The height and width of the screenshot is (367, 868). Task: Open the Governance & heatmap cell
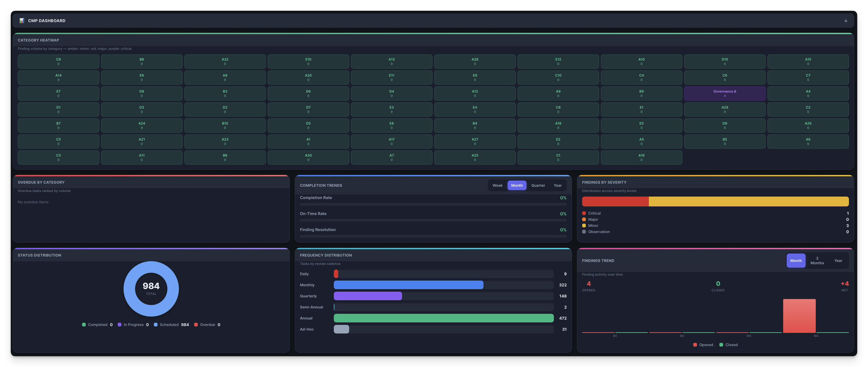pyautogui.click(x=725, y=93)
